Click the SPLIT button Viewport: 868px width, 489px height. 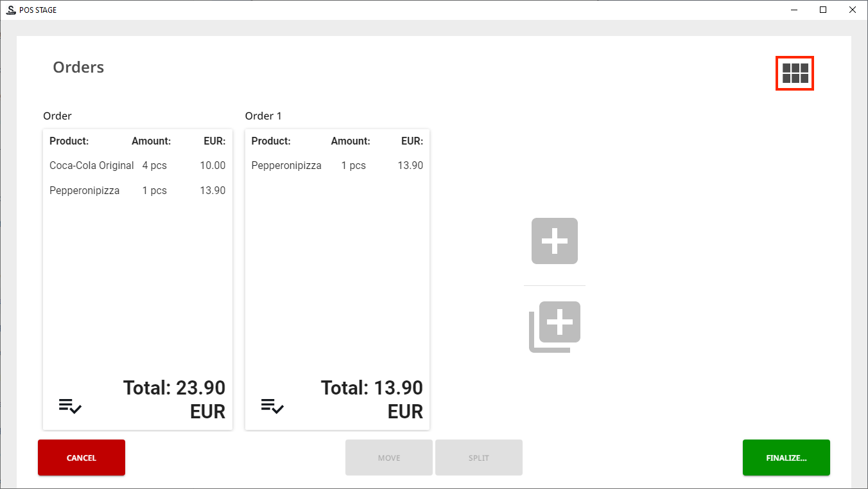click(x=478, y=458)
